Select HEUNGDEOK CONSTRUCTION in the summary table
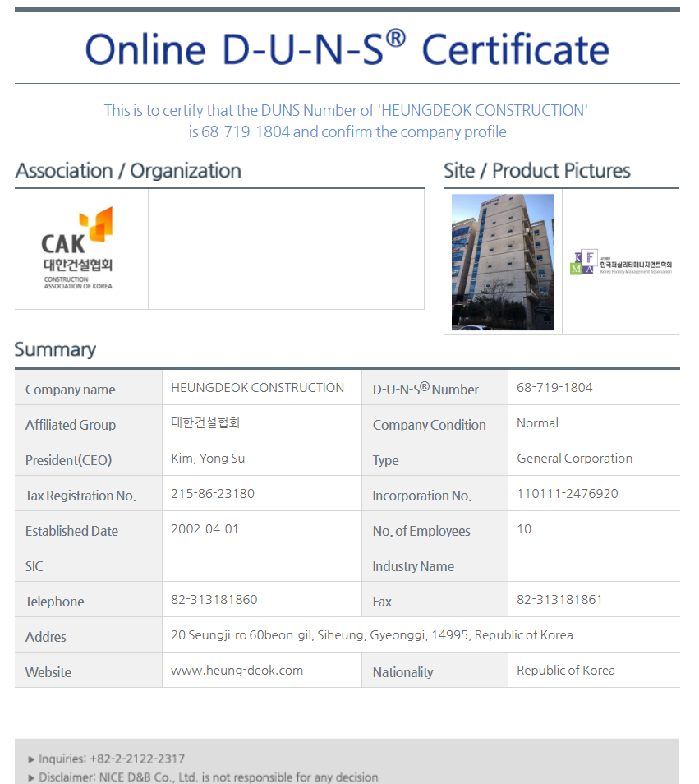This screenshot has width=699, height=784. (257, 388)
